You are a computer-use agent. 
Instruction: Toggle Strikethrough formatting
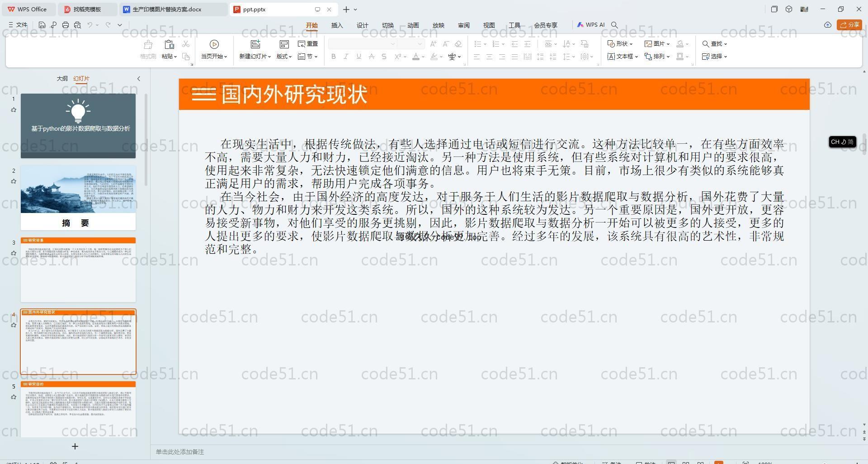coord(371,57)
